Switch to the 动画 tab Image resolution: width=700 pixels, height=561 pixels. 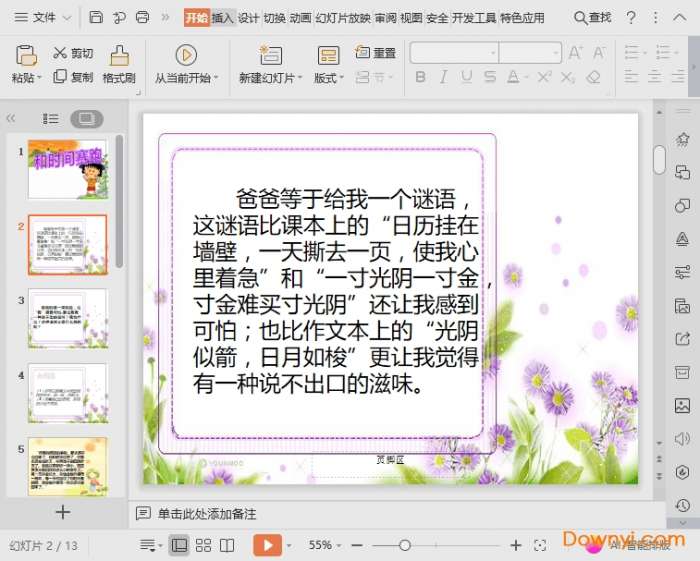tap(300, 18)
